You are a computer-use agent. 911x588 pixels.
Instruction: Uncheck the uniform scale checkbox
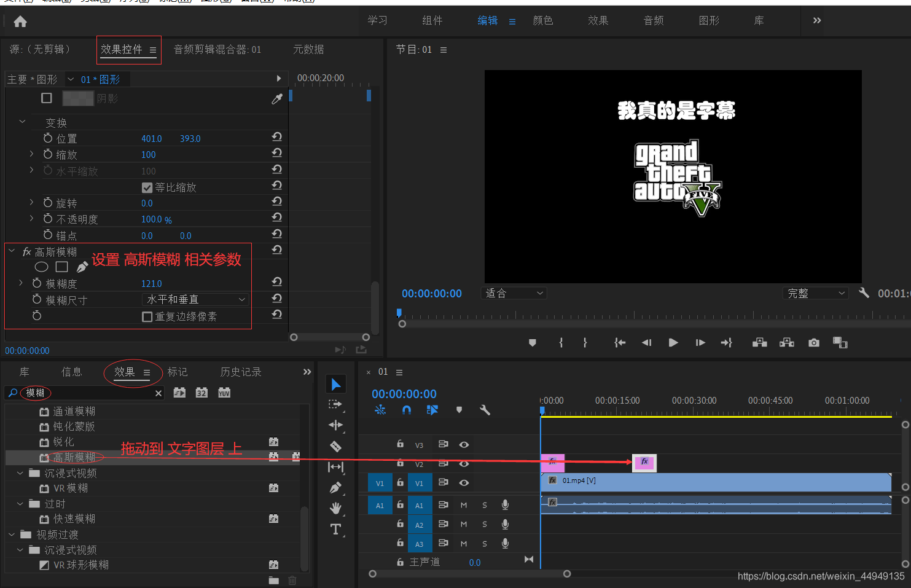[x=147, y=187]
